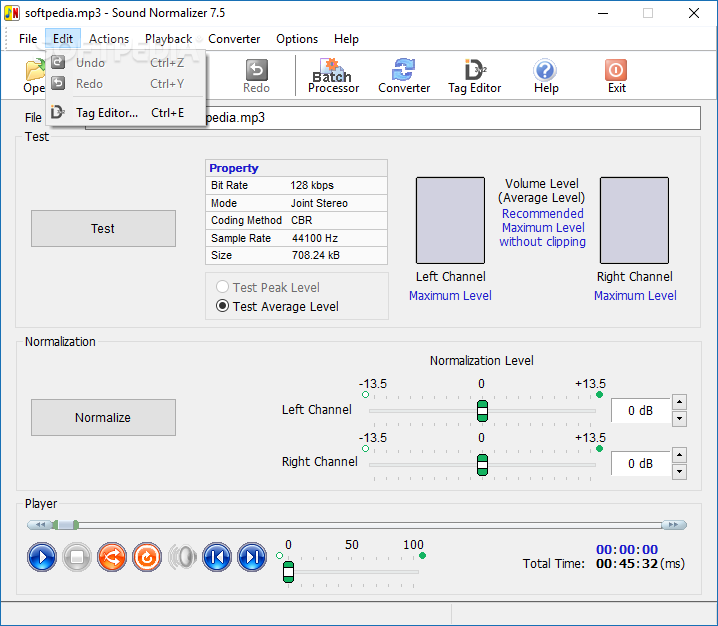The height and width of the screenshot is (626, 718).
Task: Click the Size 708.24 kB row
Action: pos(296,256)
